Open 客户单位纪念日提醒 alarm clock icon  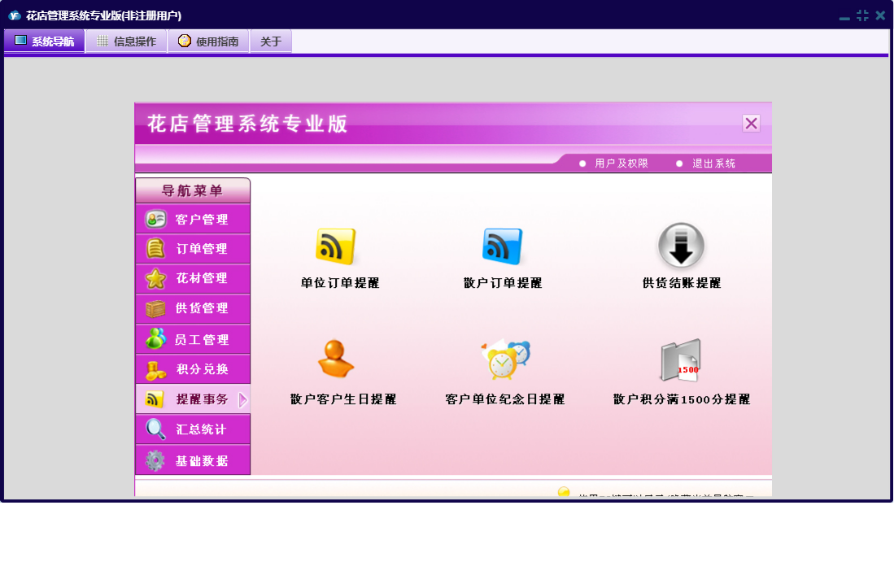(x=504, y=359)
